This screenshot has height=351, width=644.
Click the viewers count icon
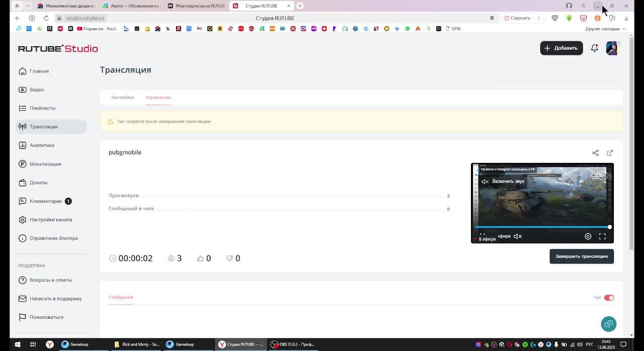(x=171, y=258)
